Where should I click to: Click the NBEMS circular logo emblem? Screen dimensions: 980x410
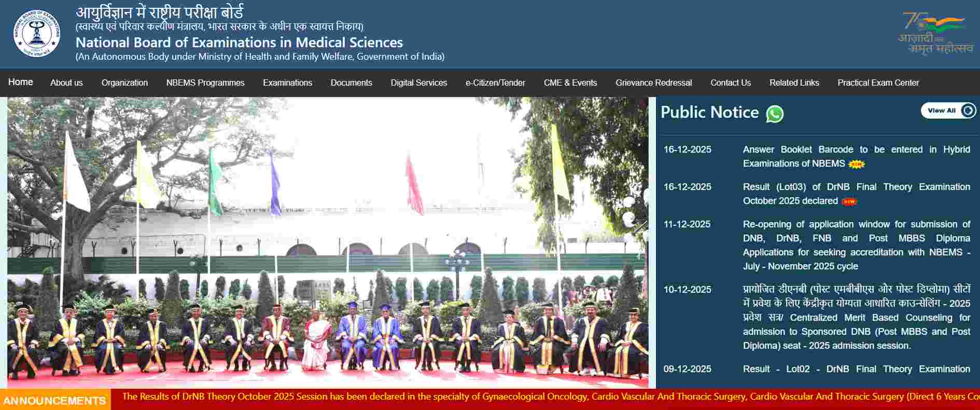point(36,34)
